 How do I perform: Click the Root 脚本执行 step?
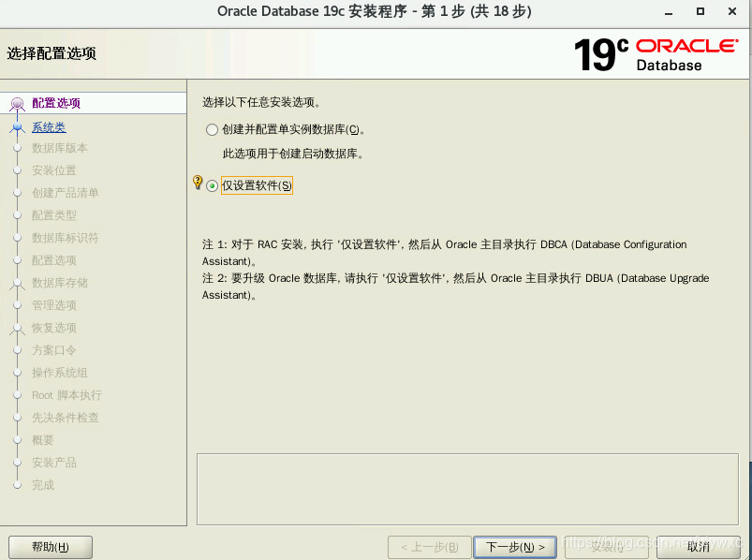(66, 395)
